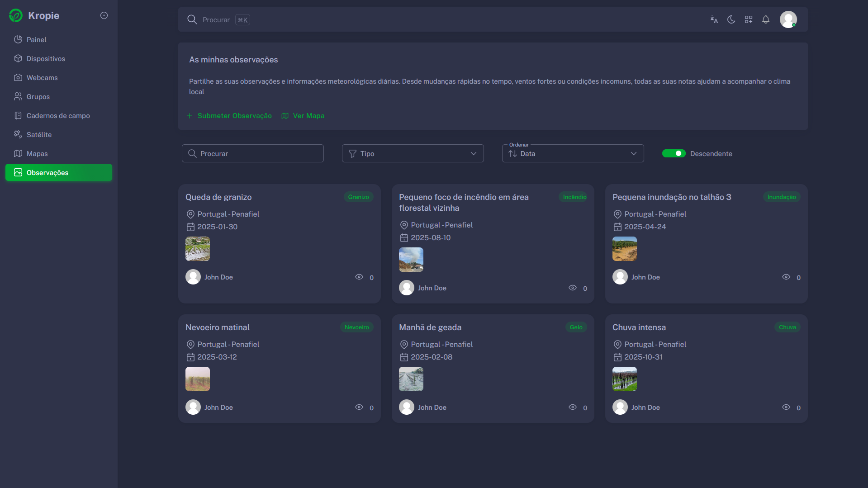Screen dimensions: 868x488
Task: Toggle dark mode moon icon
Action: point(731,19)
